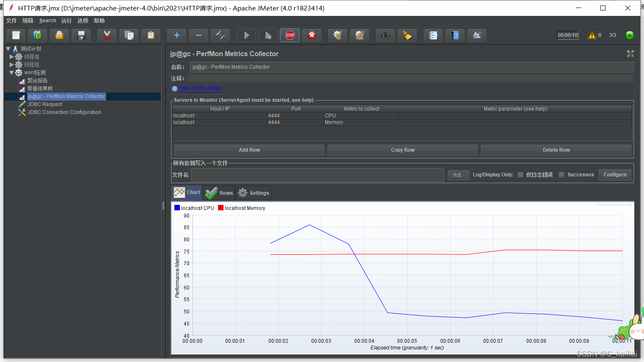Start the test with play icon
The width and height of the screenshot is (644, 362).
pyautogui.click(x=246, y=35)
